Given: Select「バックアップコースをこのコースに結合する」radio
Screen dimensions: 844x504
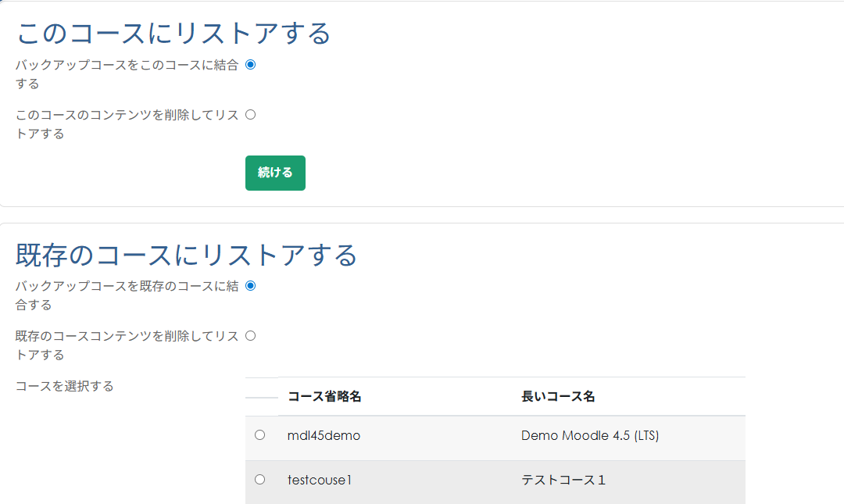Looking at the screenshot, I should [x=250, y=66].
